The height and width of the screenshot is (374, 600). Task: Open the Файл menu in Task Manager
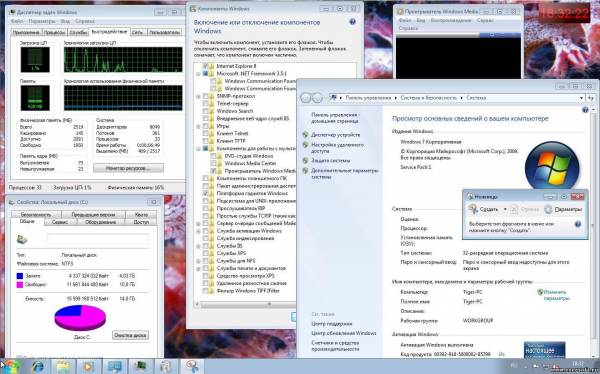17,21
